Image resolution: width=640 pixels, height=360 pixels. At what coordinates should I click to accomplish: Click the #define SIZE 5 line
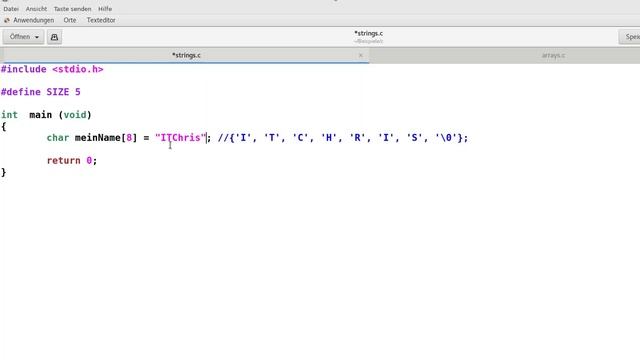tap(41, 92)
